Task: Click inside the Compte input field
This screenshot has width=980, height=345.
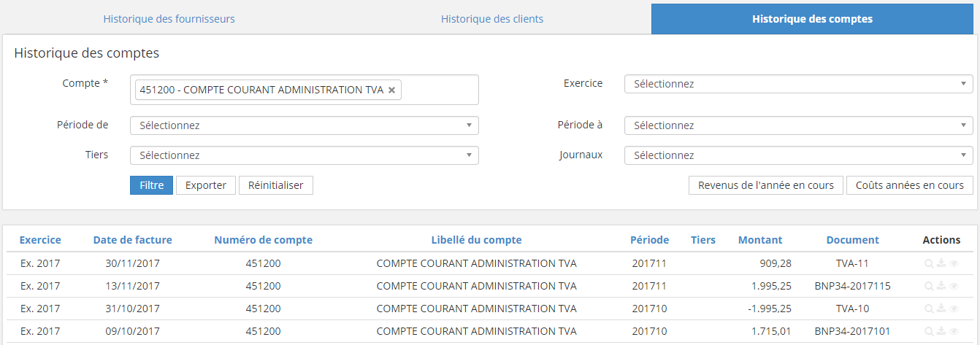Action: pos(438,90)
